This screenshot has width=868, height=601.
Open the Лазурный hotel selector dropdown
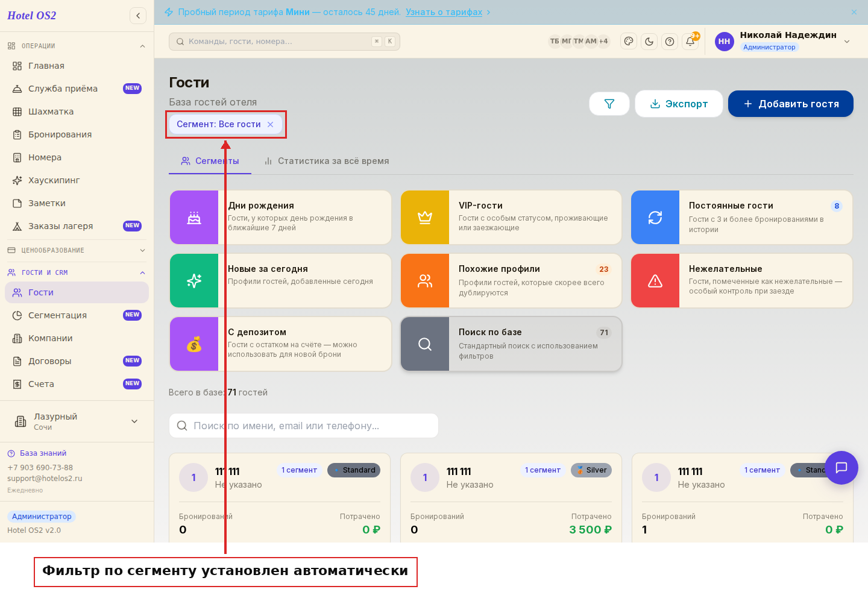[77, 421]
